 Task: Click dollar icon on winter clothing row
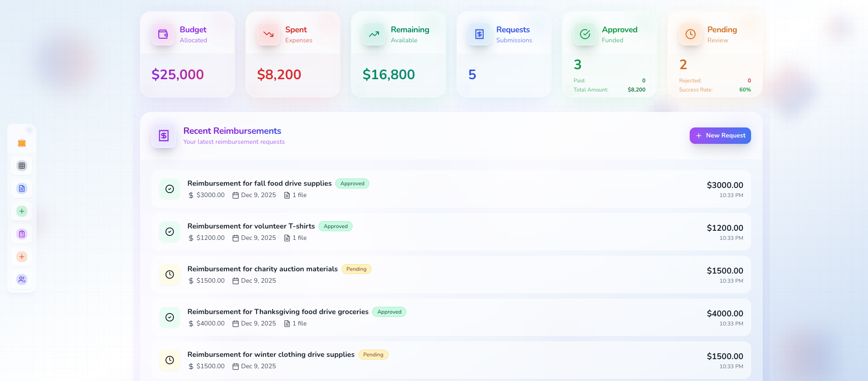tap(191, 366)
